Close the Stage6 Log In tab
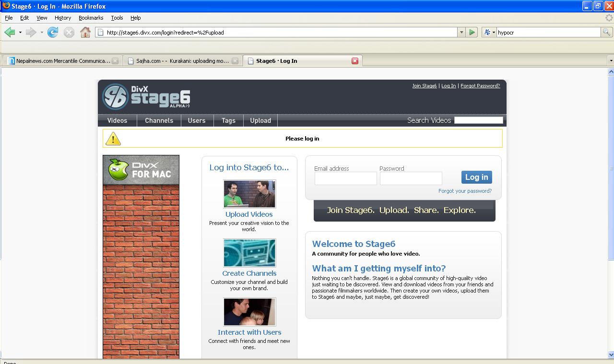 click(x=355, y=61)
